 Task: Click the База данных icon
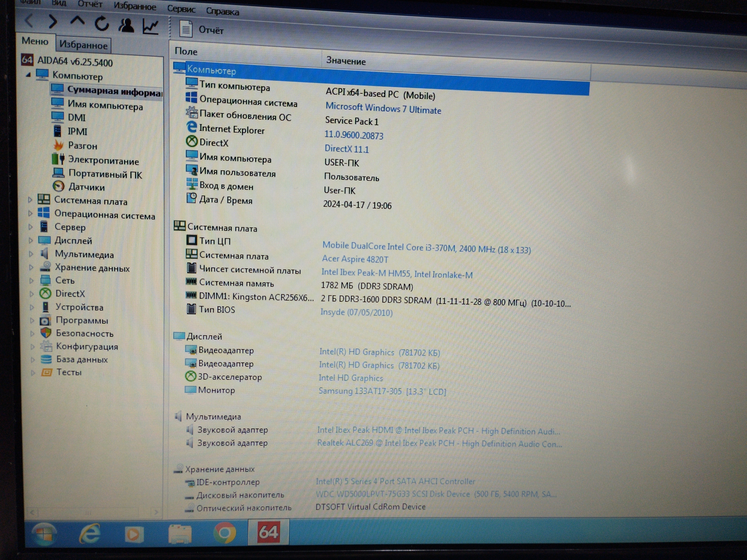click(46, 359)
